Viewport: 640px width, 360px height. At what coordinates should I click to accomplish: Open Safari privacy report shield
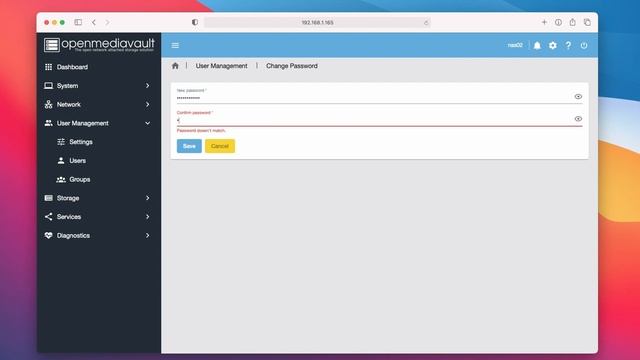195,22
